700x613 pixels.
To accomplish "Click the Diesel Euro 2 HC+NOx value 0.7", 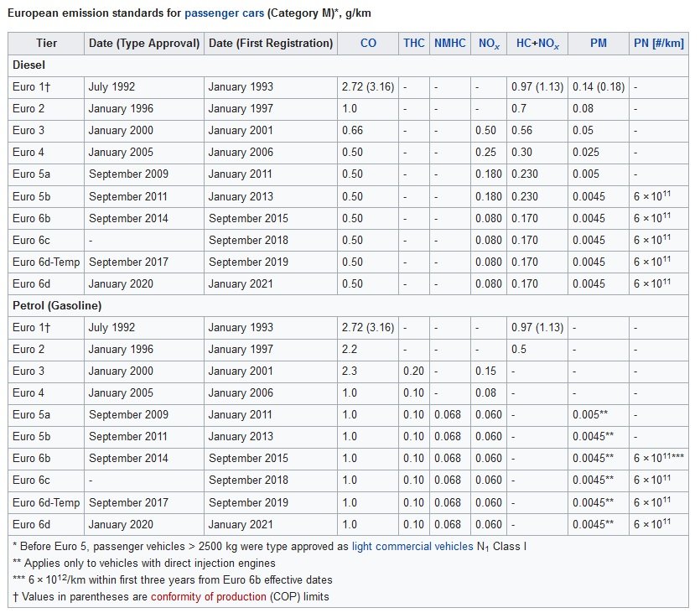I will coord(519,109).
